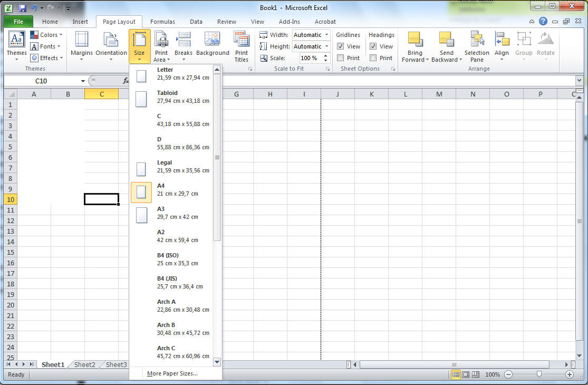This screenshot has height=385, width=588.
Task: Open the Page Setup dialog launcher
Action: point(250,69)
